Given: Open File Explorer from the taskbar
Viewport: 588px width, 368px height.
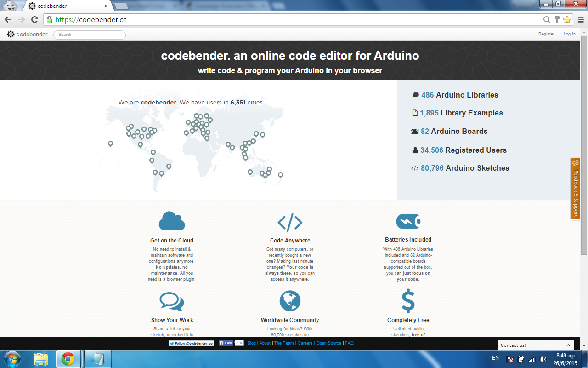Looking at the screenshot, I should coord(40,359).
